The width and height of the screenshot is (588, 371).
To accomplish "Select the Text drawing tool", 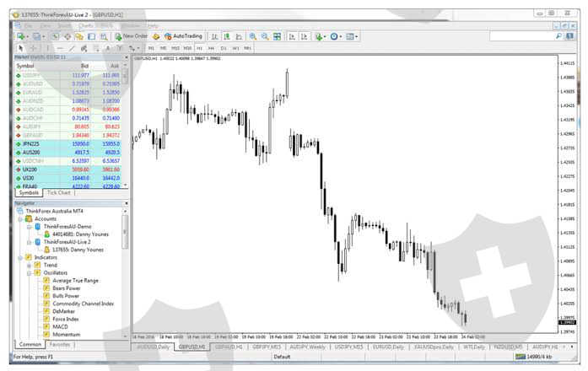I will pyautogui.click(x=108, y=48).
